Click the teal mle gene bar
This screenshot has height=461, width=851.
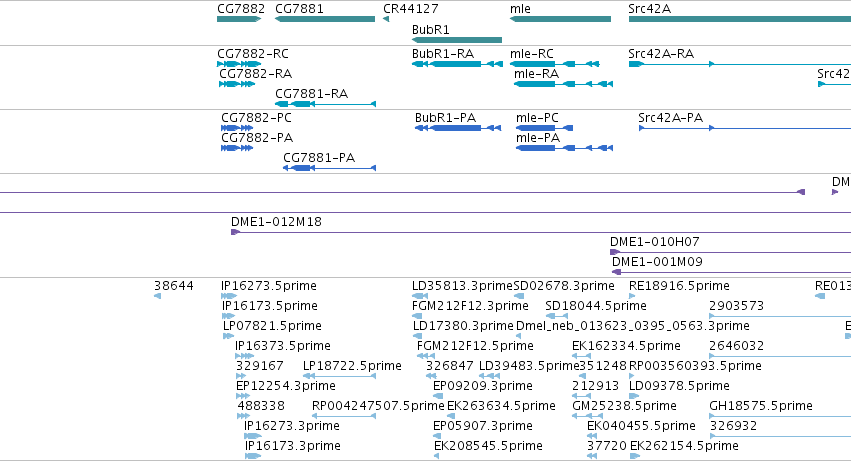click(561, 19)
